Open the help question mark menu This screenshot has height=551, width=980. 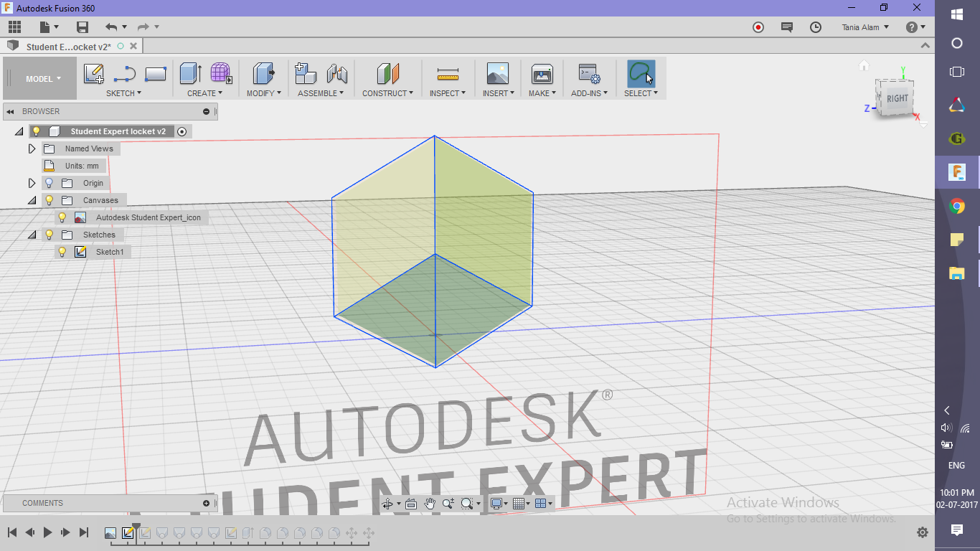(x=915, y=27)
